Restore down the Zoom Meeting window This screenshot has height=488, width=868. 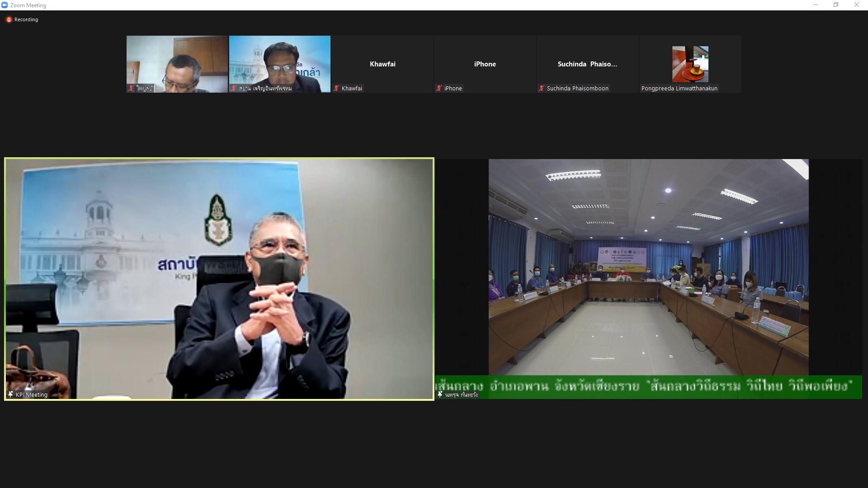pyautogui.click(x=836, y=5)
